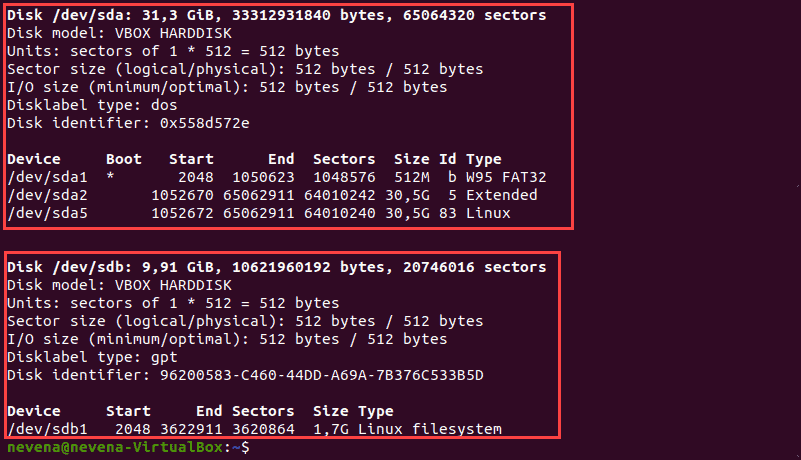Click the sda5 end sector 65062911
The width and height of the screenshot is (801, 460).
pos(258,213)
